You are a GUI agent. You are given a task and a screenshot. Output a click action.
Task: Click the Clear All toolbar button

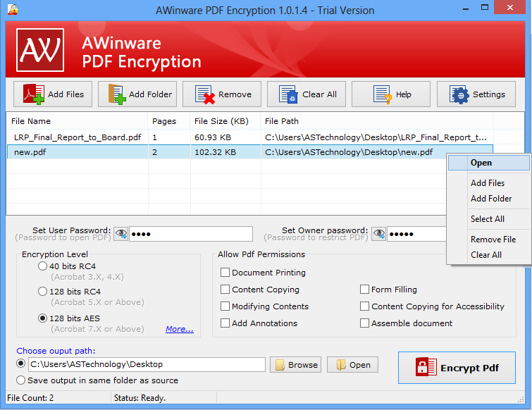307,94
